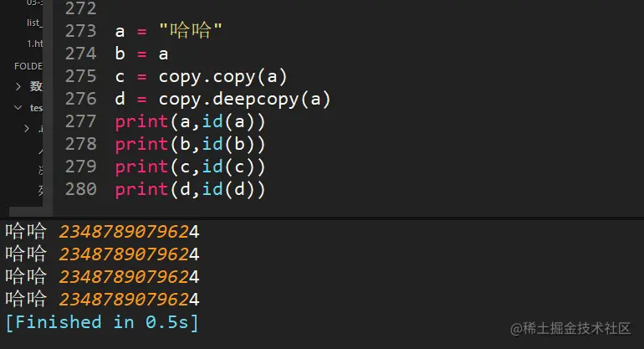Viewport: 644px width, 349px height.
Task: Click line number 279 in gutter
Action: pyautogui.click(x=81, y=167)
